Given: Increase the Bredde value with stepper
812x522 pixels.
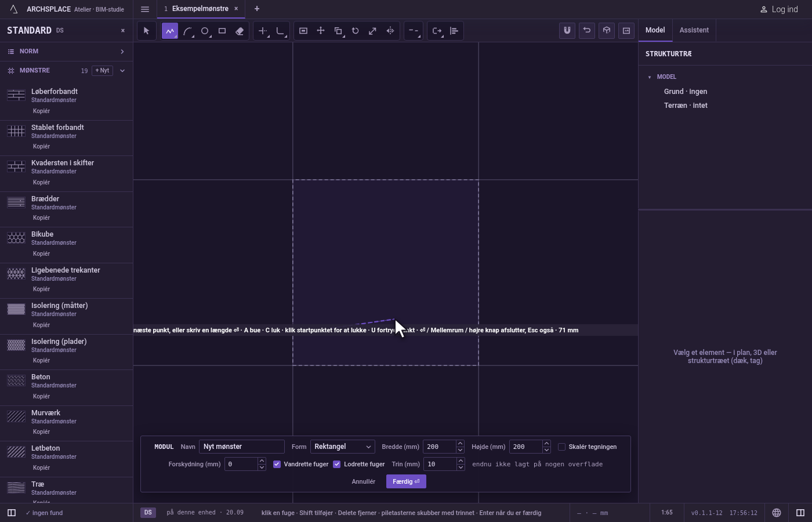Looking at the screenshot, I should (460, 444).
